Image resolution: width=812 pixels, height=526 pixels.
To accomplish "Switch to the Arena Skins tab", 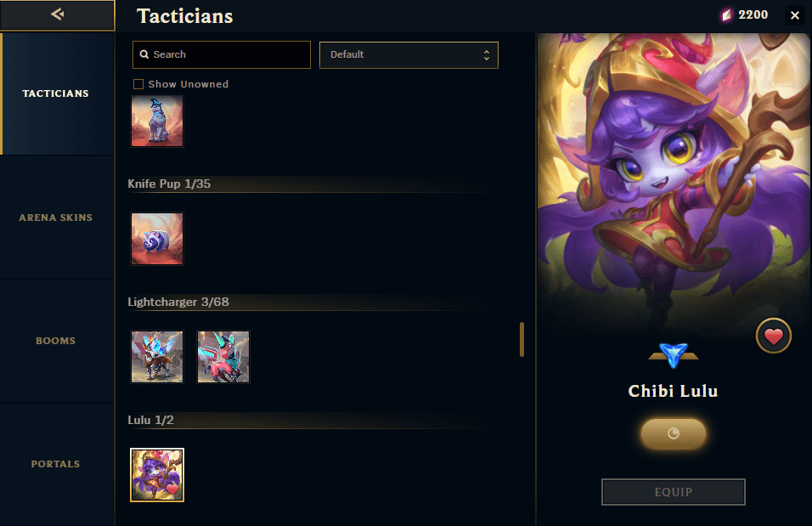I will [x=56, y=218].
